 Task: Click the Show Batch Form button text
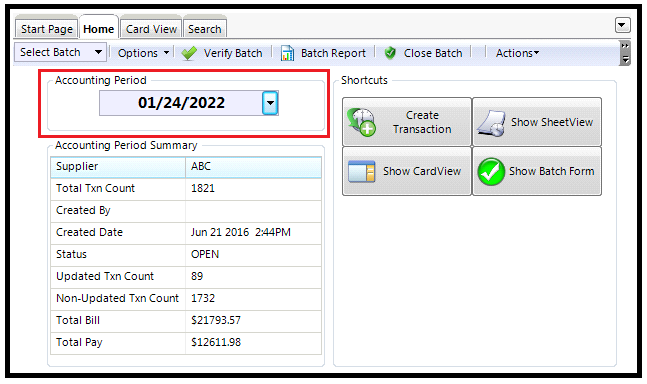click(551, 171)
